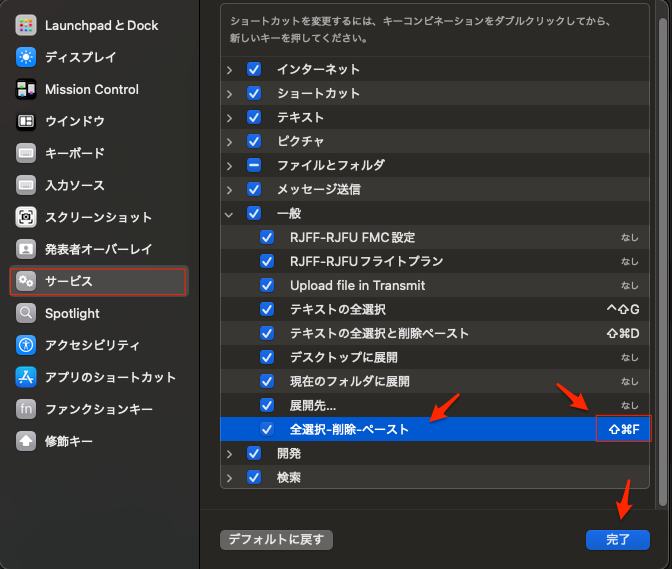This screenshot has height=569, width=672.
Task: Click the アクセシビリティ icon
Action: 26,345
